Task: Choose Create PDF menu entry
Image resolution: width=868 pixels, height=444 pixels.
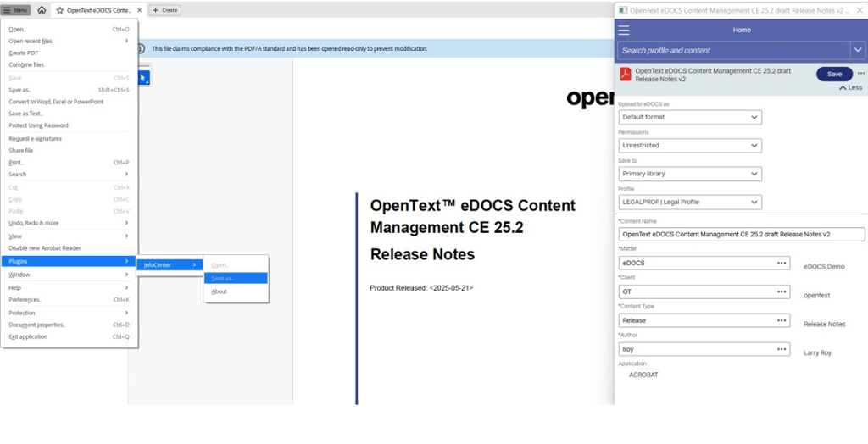Action: [70, 53]
